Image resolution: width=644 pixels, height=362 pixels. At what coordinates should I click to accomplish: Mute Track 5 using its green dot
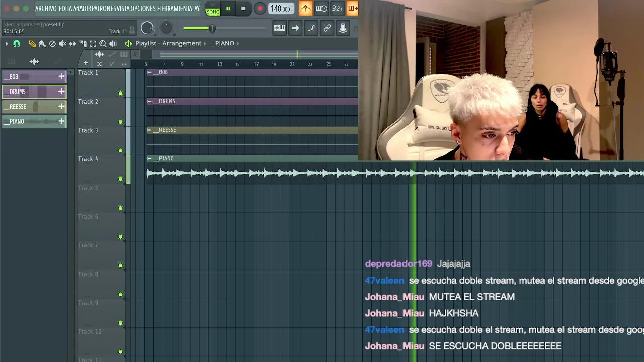[x=120, y=208]
